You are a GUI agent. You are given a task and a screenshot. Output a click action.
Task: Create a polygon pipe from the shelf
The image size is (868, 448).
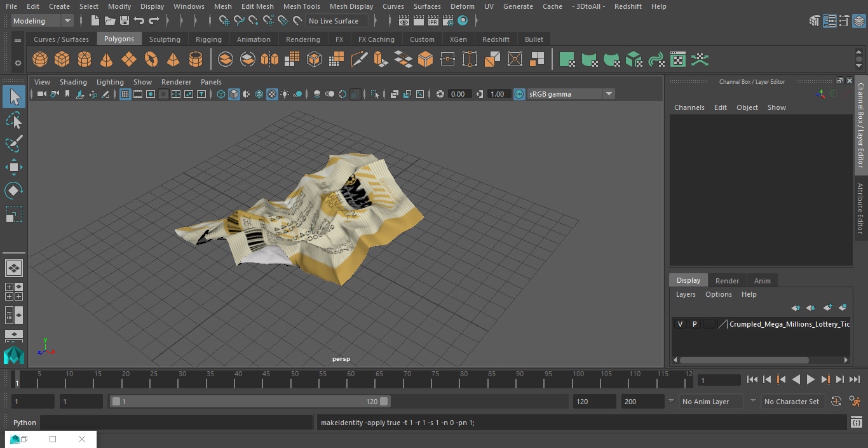(x=196, y=60)
